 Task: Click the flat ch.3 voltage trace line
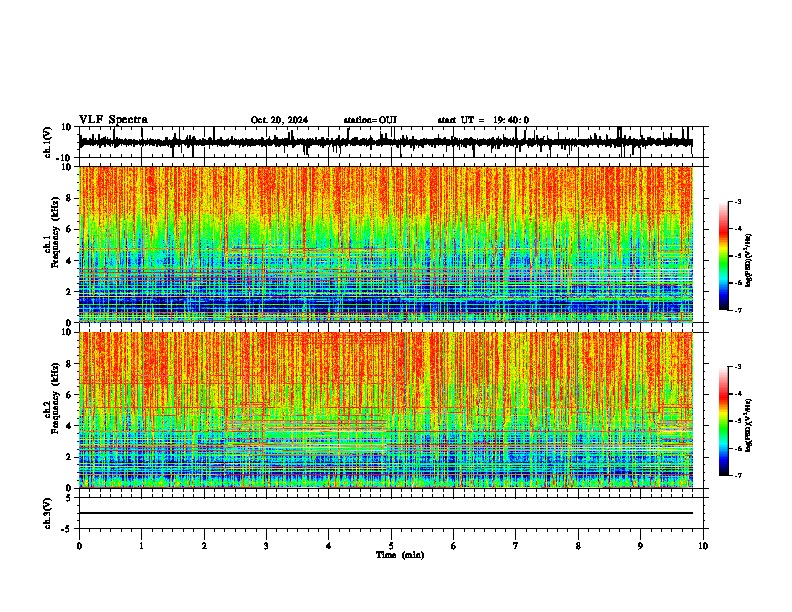[386, 513]
